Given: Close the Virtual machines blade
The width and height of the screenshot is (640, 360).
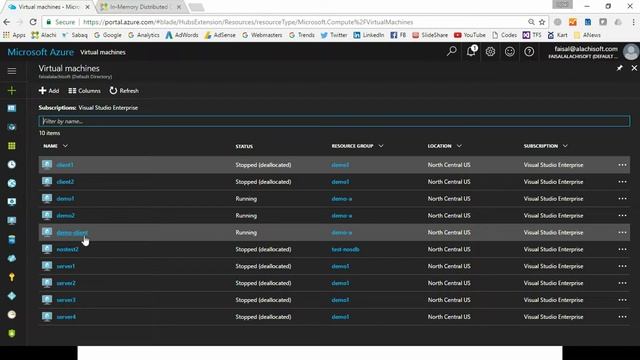Looking at the screenshot, I should tap(634, 68).
